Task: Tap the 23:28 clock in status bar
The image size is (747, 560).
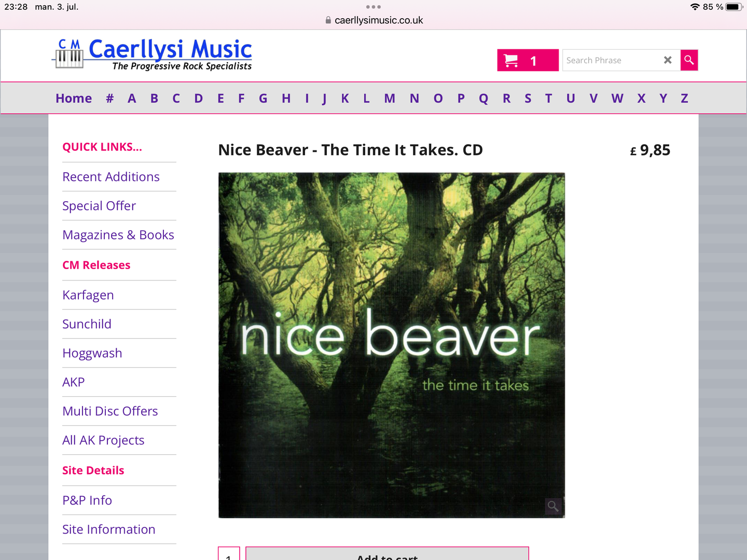Action: [x=16, y=7]
